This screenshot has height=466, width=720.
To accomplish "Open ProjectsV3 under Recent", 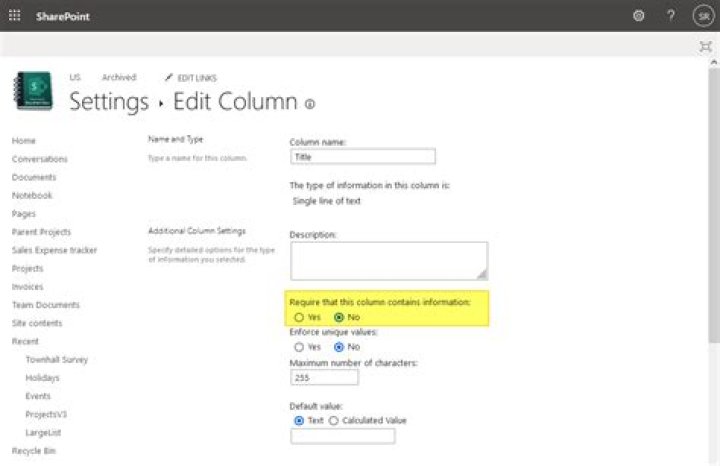I will pos(46,415).
